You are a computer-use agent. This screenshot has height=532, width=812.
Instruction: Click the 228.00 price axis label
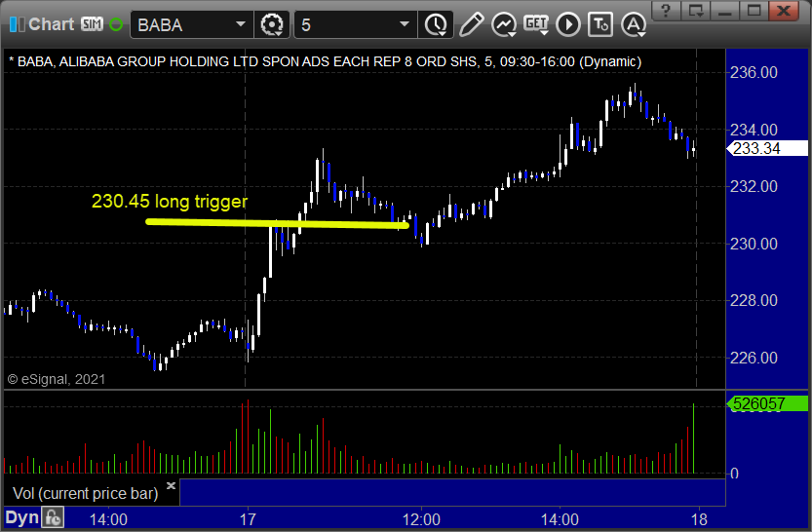click(x=754, y=301)
